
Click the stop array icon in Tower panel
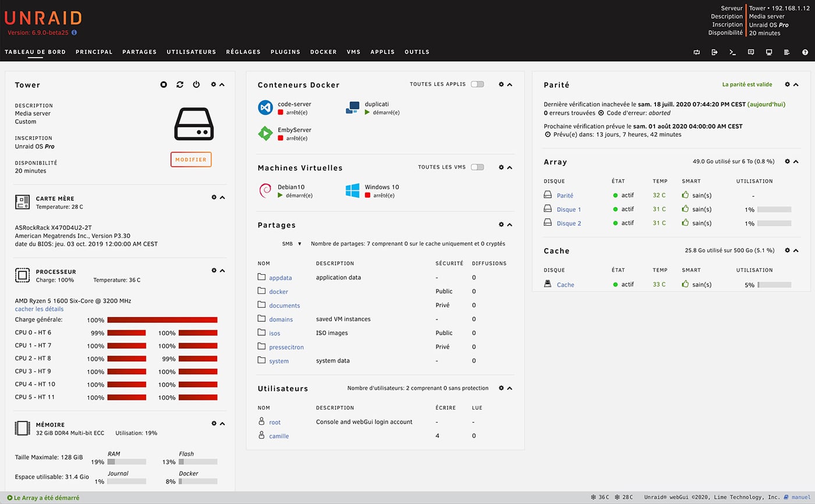click(164, 85)
